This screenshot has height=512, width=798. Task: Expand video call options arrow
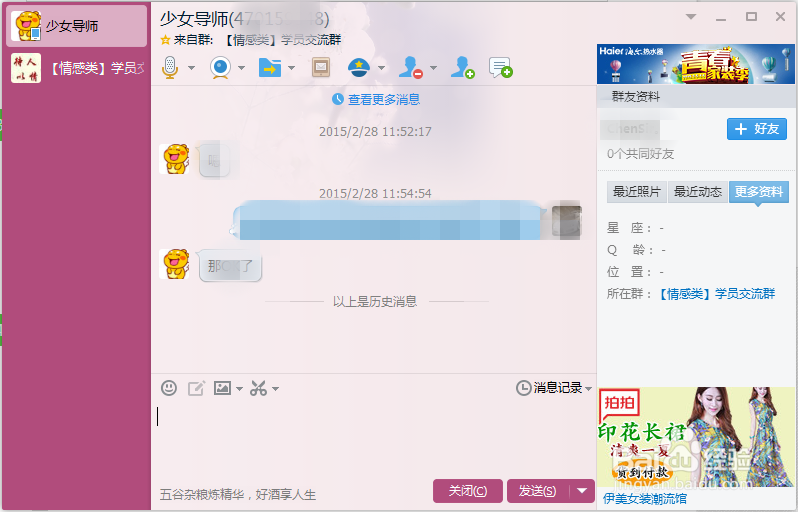click(241, 68)
